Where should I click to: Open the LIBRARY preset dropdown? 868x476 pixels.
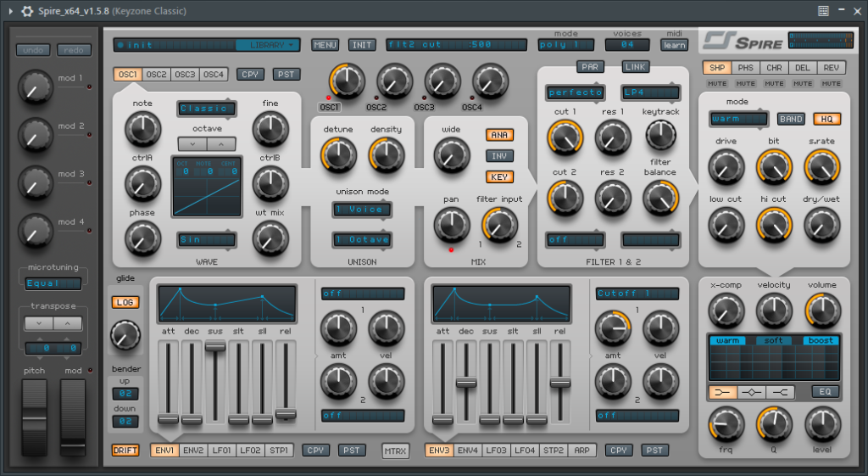click(267, 45)
